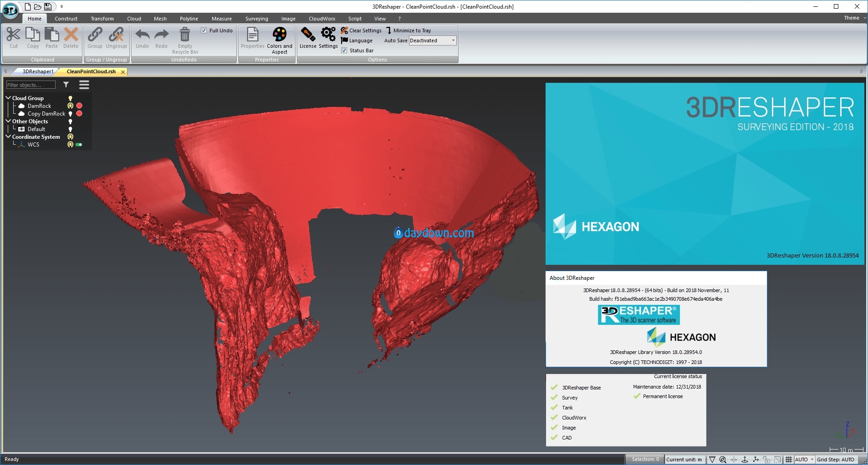The width and height of the screenshot is (868, 465).
Task: Open the Mesh ribbon tab
Action: 160,19
